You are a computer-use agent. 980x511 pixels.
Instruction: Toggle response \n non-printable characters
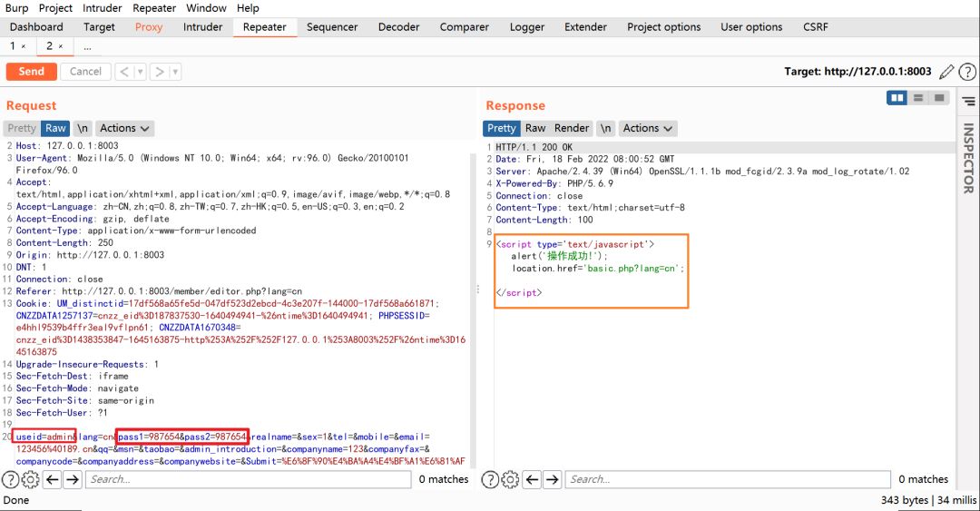(605, 128)
